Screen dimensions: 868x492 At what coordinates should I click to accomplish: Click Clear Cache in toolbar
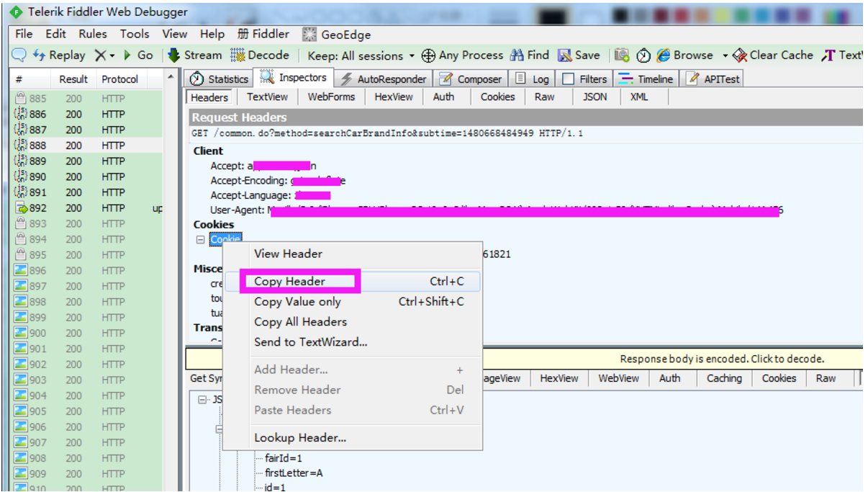point(773,55)
